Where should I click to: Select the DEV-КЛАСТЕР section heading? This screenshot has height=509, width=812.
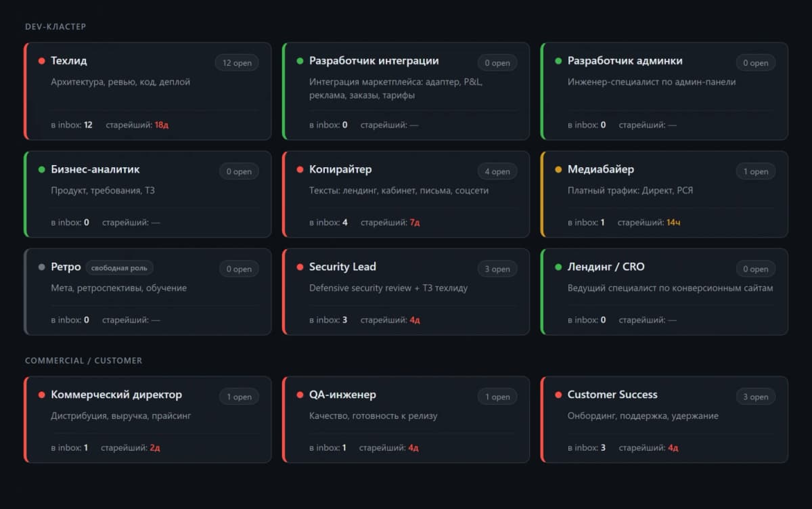tap(55, 26)
